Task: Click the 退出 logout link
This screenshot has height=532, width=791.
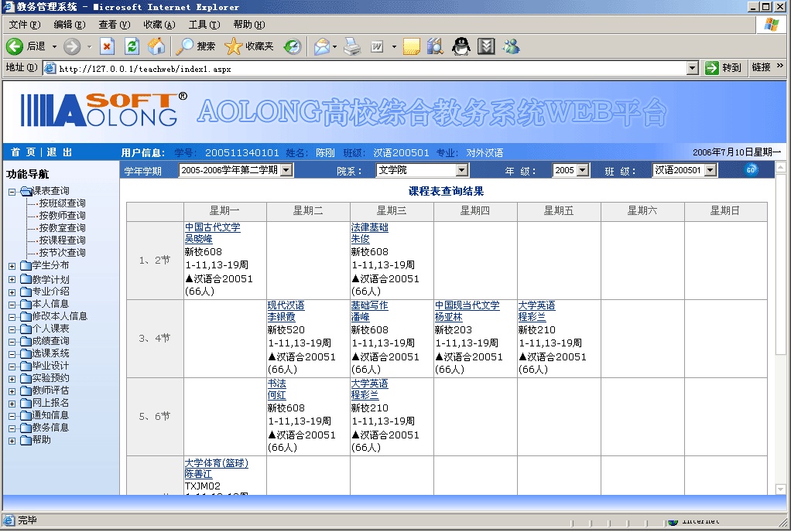Action: tap(60, 152)
